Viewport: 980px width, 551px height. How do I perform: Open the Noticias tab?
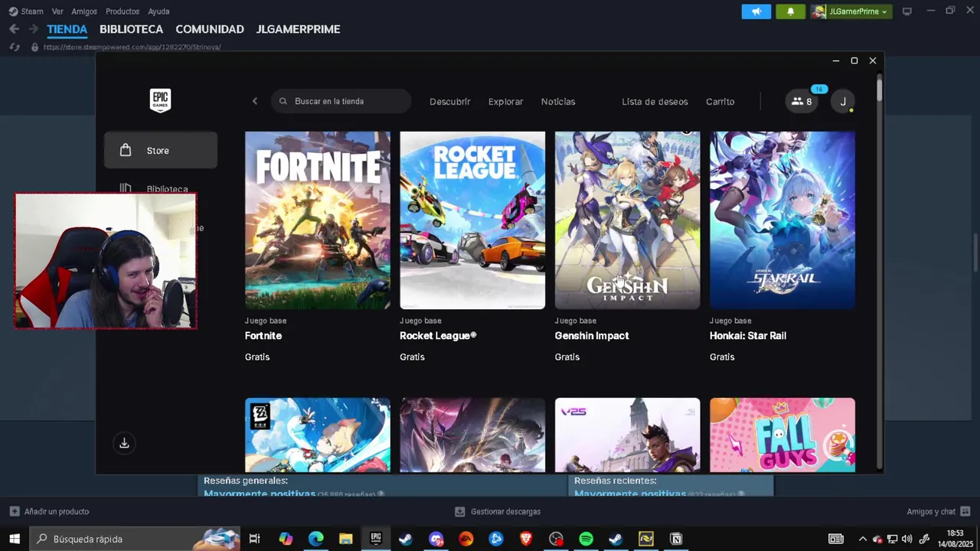tap(558, 101)
